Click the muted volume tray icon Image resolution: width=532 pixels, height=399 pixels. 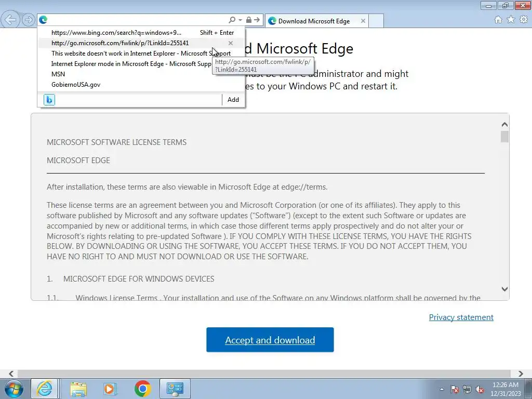tap(480, 389)
